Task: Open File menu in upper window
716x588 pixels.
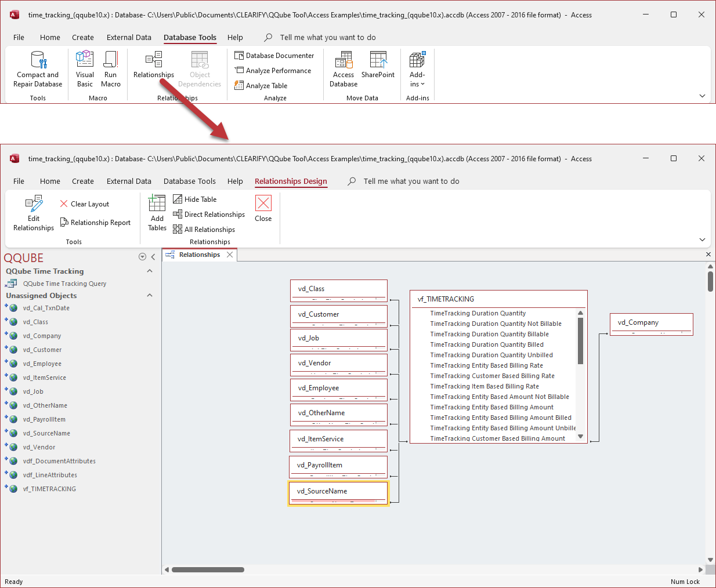Action: (x=19, y=38)
